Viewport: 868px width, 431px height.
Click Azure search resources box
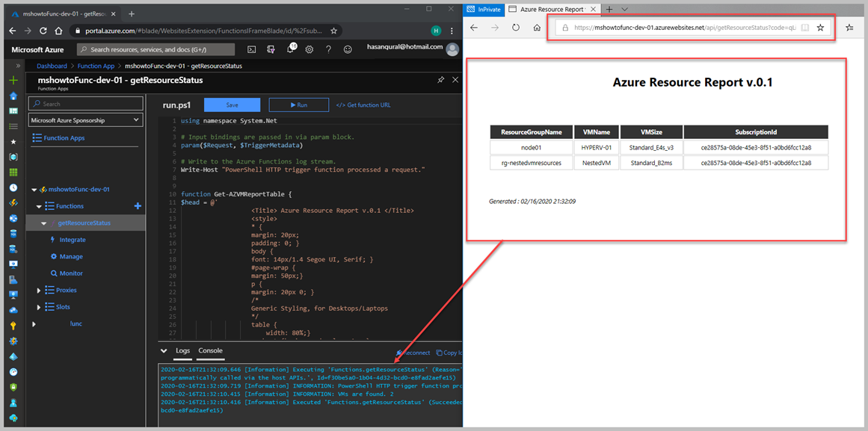[156, 49]
